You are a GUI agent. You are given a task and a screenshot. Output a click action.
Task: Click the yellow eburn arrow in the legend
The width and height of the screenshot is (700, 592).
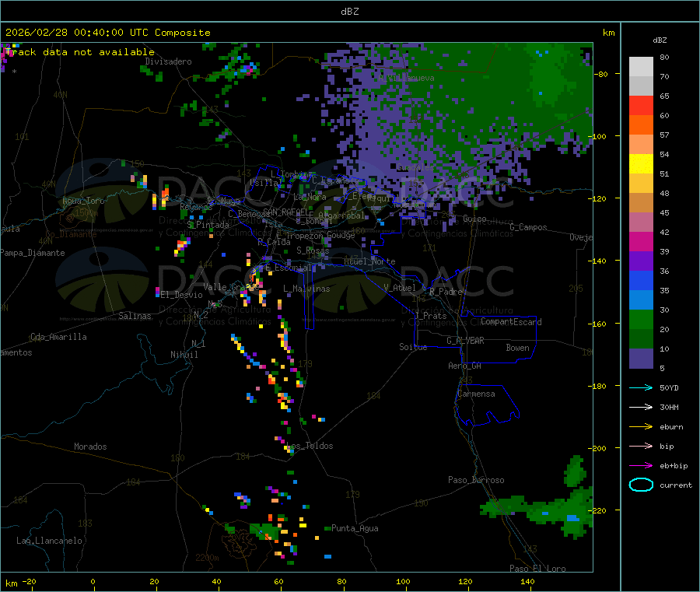coord(641,427)
